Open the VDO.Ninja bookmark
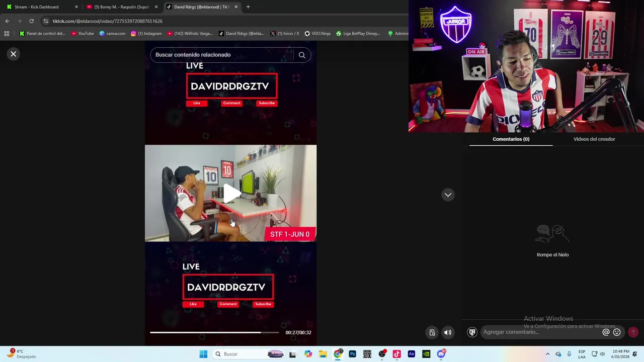The width and height of the screenshot is (644, 362). [317, 34]
